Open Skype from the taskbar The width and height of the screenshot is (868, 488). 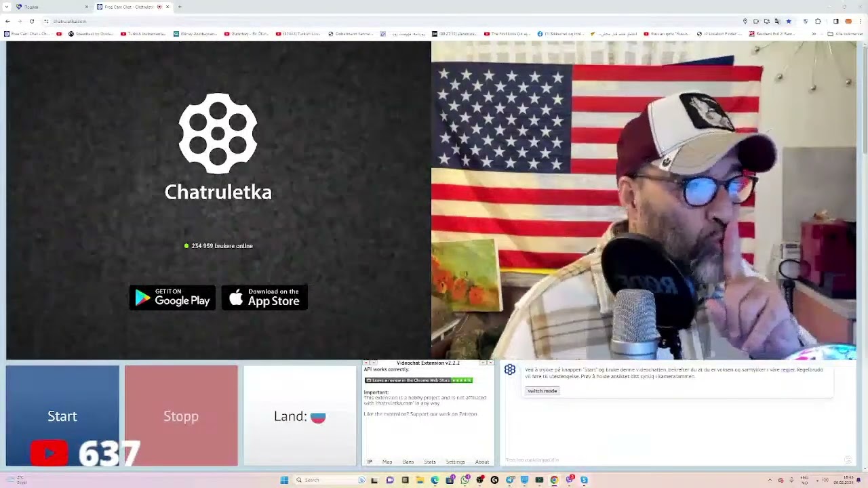[x=584, y=480]
